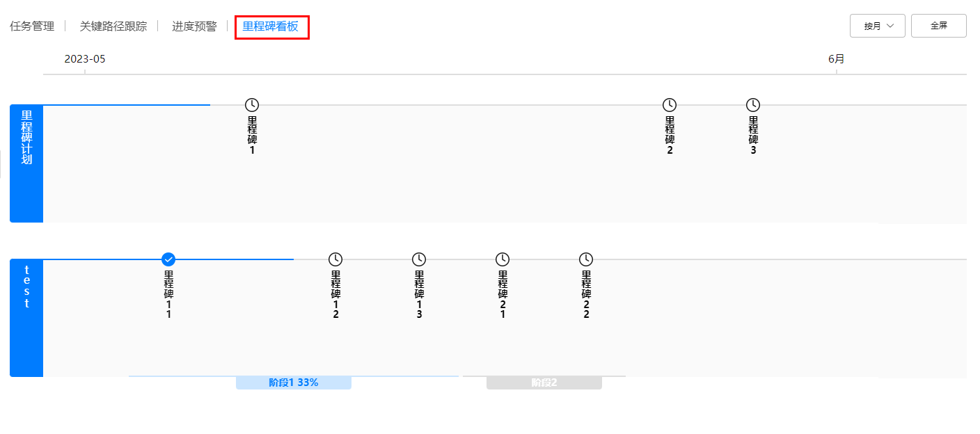
Task: Open the 按月 time-scale dropdown
Action: point(877,26)
